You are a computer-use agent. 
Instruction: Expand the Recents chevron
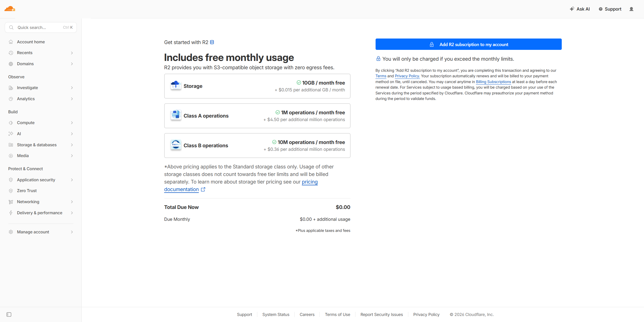pyautogui.click(x=72, y=53)
